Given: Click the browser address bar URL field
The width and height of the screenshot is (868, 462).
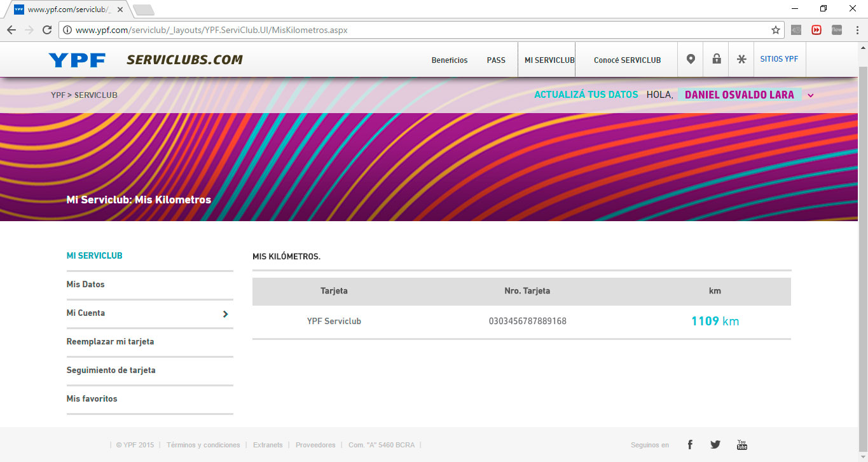Looking at the screenshot, I should [x=413, y=30].
